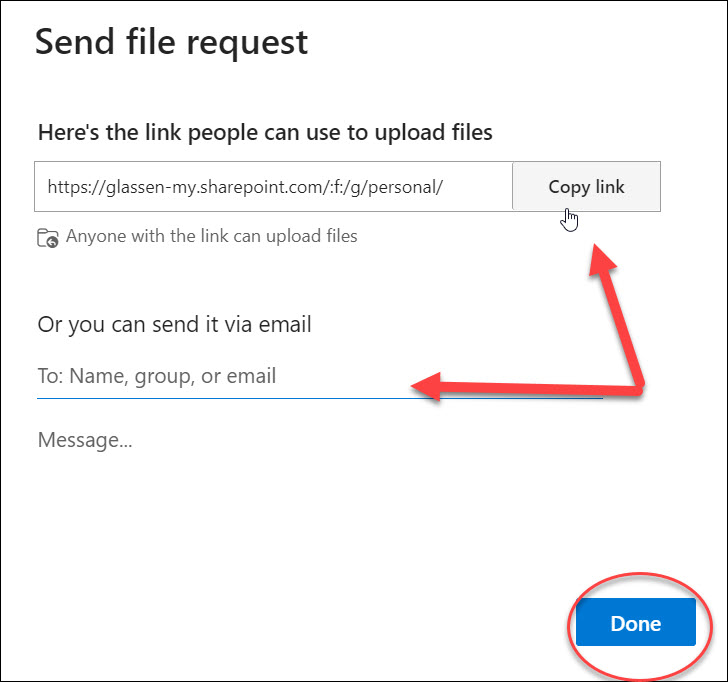Click 'Here's the link people can use' heading
The width and height of the screenshot is (728, 682).
click(x=265, y=132)
